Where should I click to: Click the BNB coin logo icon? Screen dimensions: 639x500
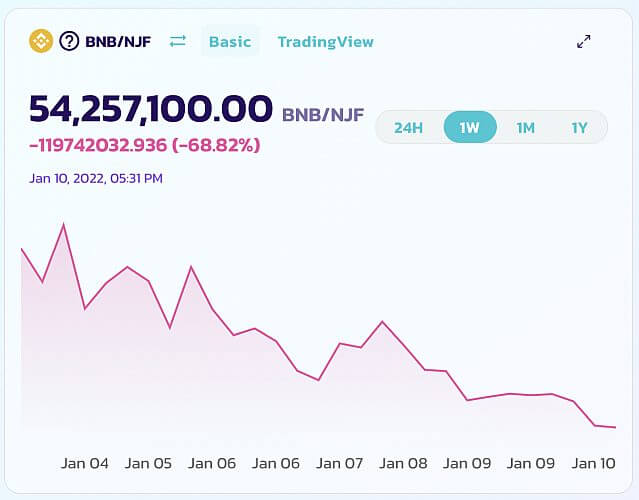click(41, 41)
